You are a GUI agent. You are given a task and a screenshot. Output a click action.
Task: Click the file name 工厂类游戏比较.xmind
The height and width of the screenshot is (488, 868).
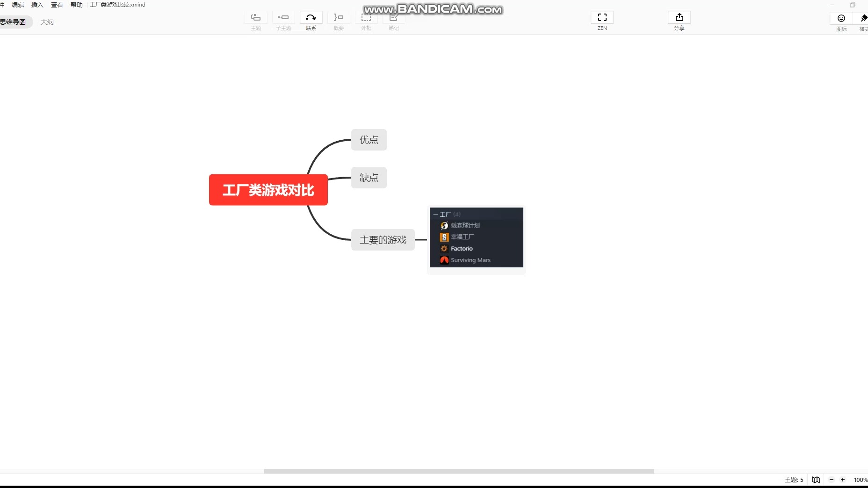click(x=117, y=5)
